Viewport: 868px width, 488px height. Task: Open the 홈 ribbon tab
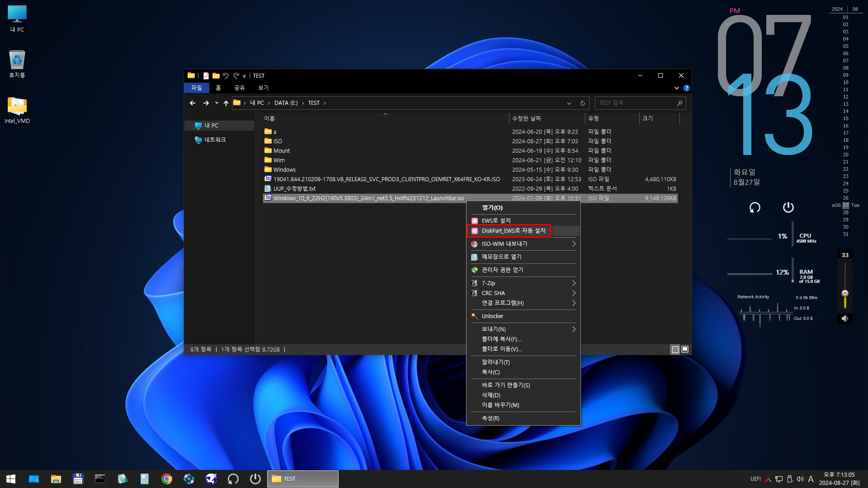(x=218, y=88)
